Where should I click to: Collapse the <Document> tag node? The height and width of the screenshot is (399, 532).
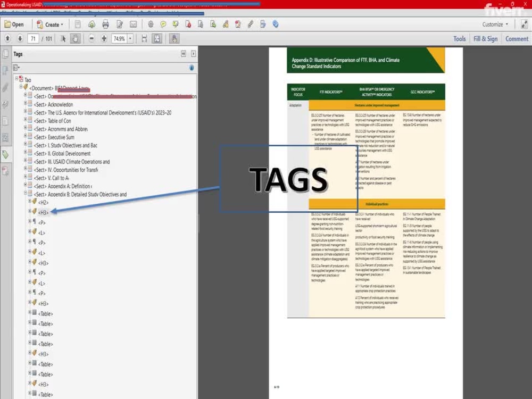(21, 87)
